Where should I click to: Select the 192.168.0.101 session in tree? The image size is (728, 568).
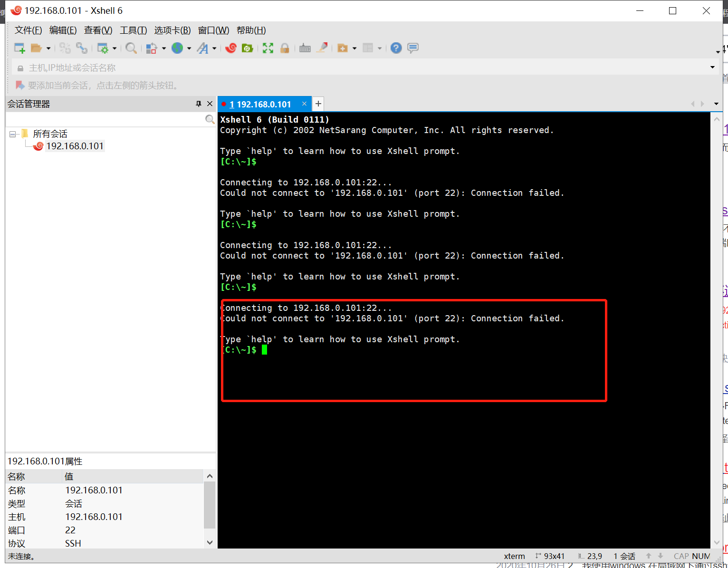75,146
